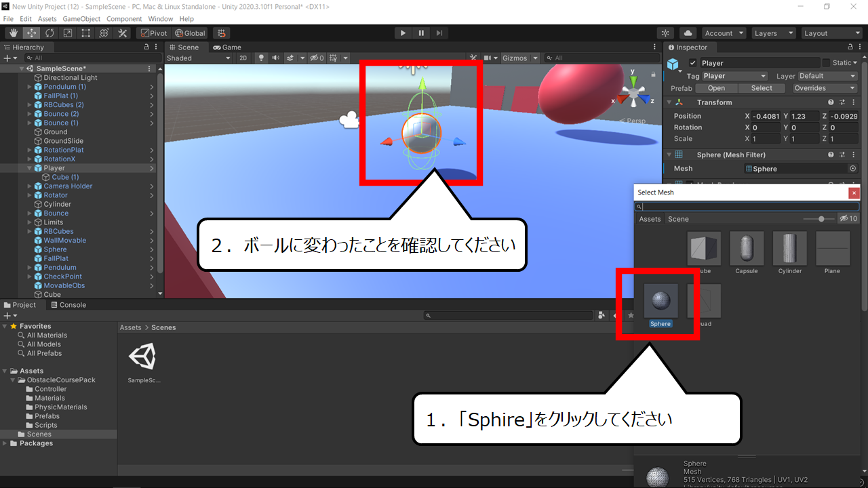Toggle Static checkbox
The width and height of the screenshot is (868, 488).
(826, 62)
